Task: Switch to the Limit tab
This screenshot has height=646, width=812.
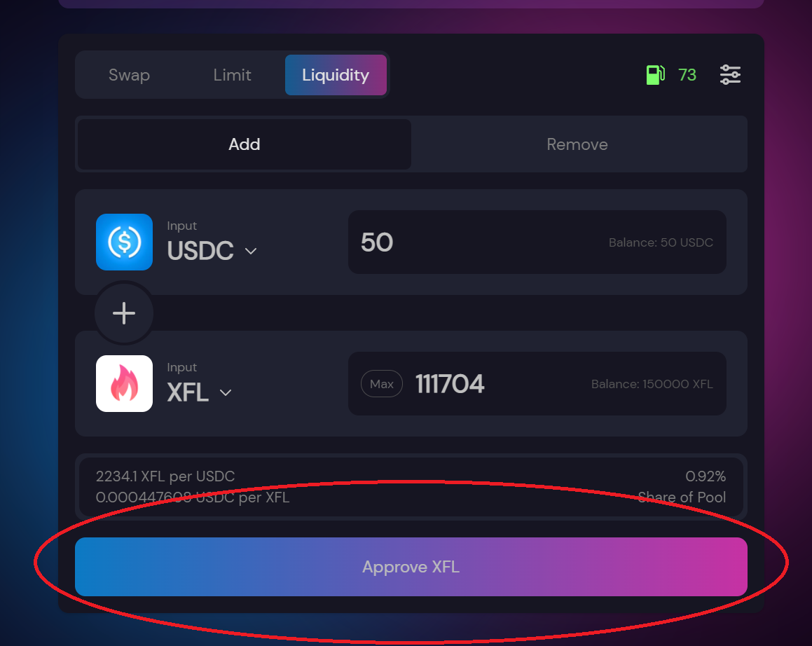Action: point(232,75)
